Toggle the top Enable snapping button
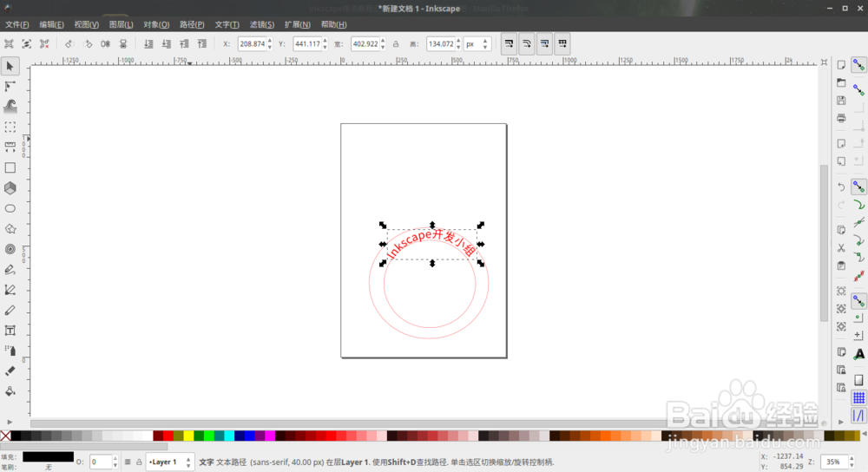Image resolution: width=868 pixels, height=472 pixels. pyautogui.click(x=858, y=65)
